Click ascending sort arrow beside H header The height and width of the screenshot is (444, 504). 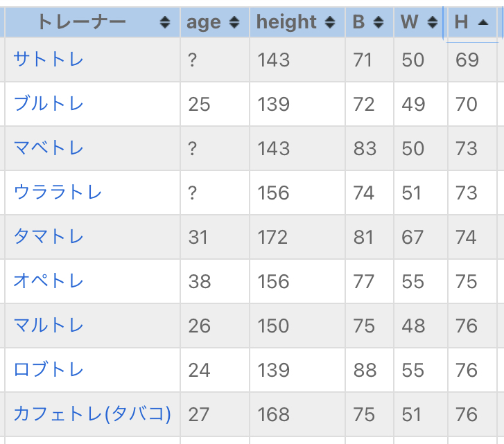click(483, 23)
